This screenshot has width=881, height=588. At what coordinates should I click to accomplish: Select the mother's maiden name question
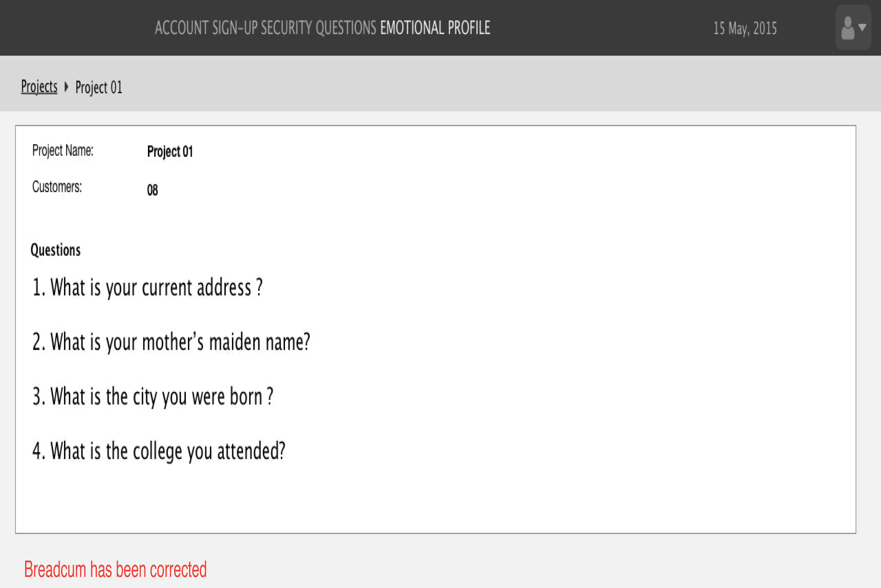pyautogui.click(x=171, y=342)
